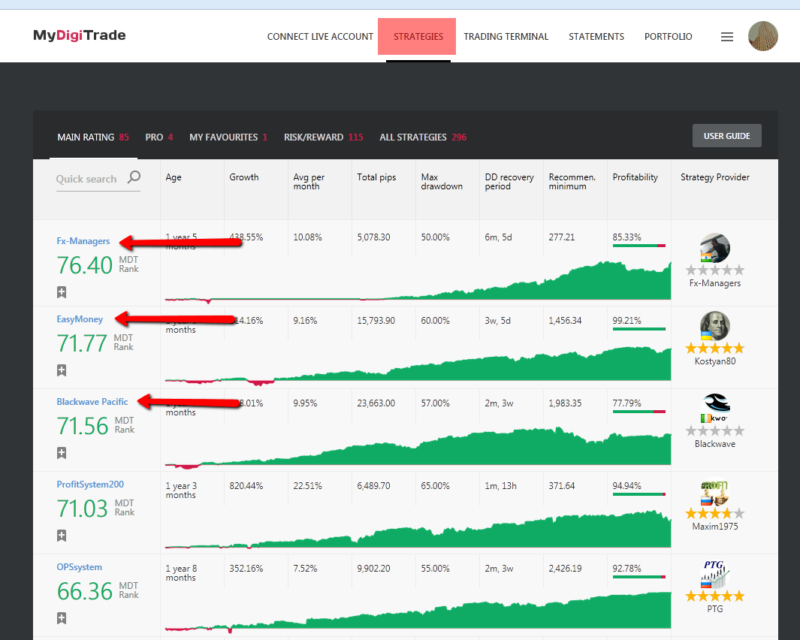
Task: Click Fx-Managers star rating
Action: click(x=715, y=270)
